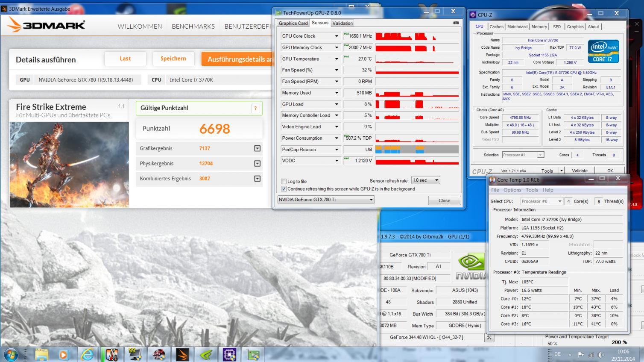This screenshot has width=644, height=362.
Task: Click the GPU Core Clock red graph
Action: [417, 36]
